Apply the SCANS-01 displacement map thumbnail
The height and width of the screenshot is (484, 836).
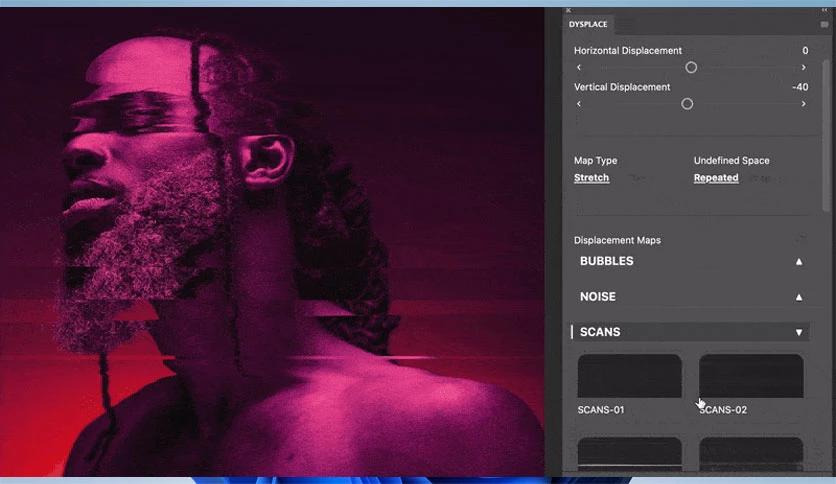pyautogui.click(x=630, y=376)
